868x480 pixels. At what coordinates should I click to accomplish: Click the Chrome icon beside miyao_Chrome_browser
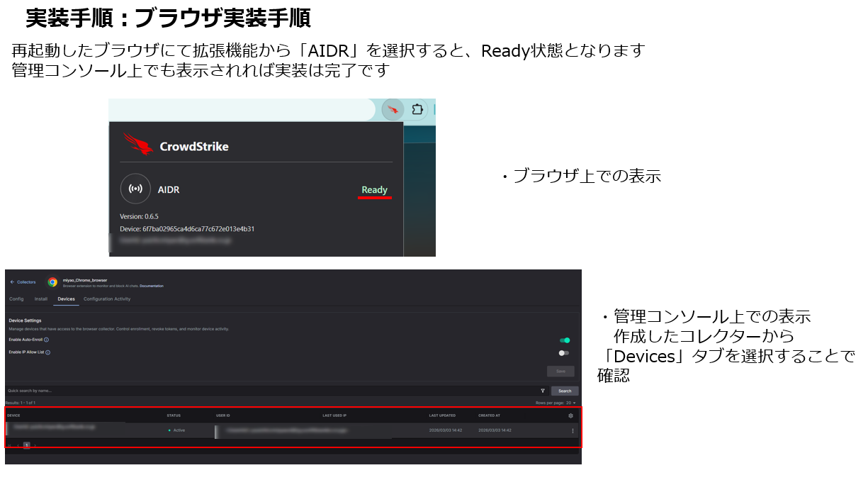click(x=52, y=282)
